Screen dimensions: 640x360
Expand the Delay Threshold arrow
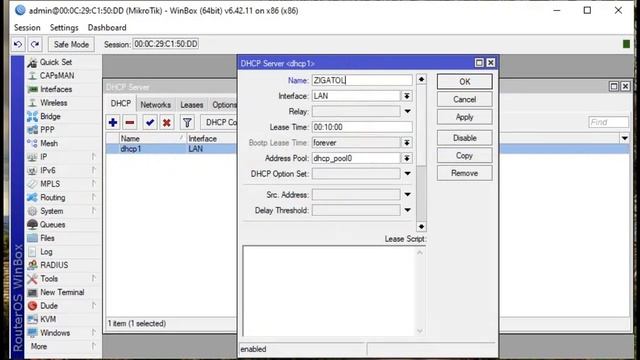pyautogui.click(x=407, y=210)
